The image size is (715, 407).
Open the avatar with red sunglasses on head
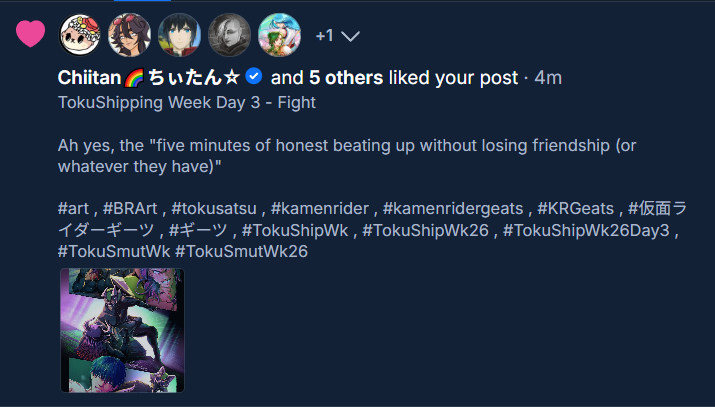pos(129,35)
